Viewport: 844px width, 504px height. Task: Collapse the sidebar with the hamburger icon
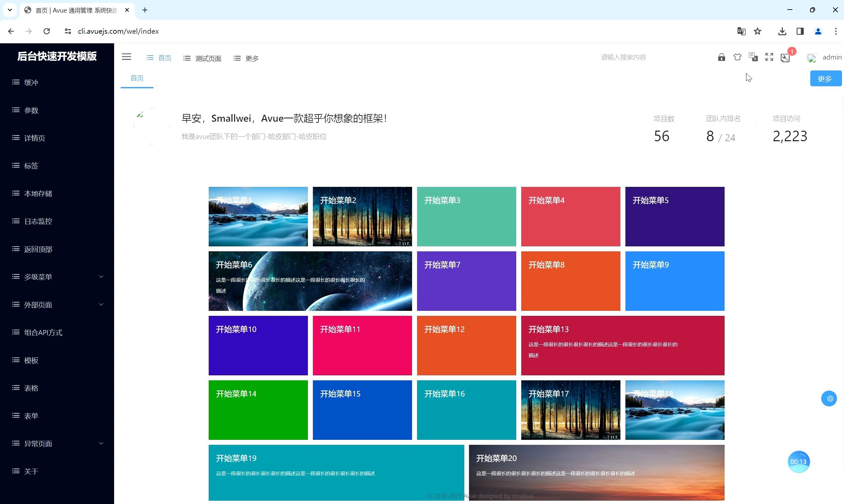tap(126, 57)
